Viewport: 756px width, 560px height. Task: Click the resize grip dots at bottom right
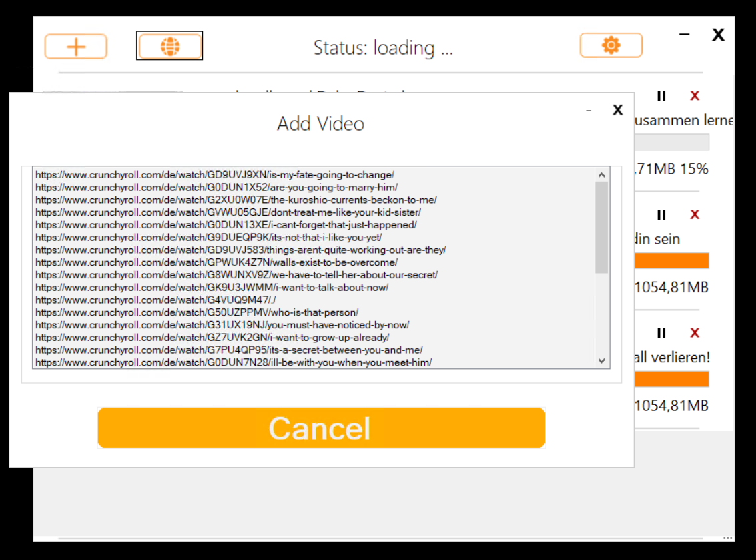[727, 537]
